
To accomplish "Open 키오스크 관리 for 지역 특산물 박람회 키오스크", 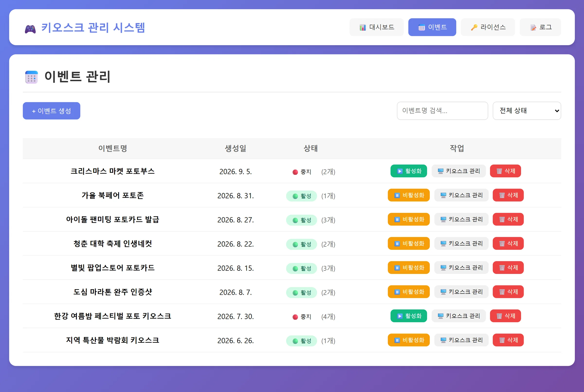I will [461, 340].
